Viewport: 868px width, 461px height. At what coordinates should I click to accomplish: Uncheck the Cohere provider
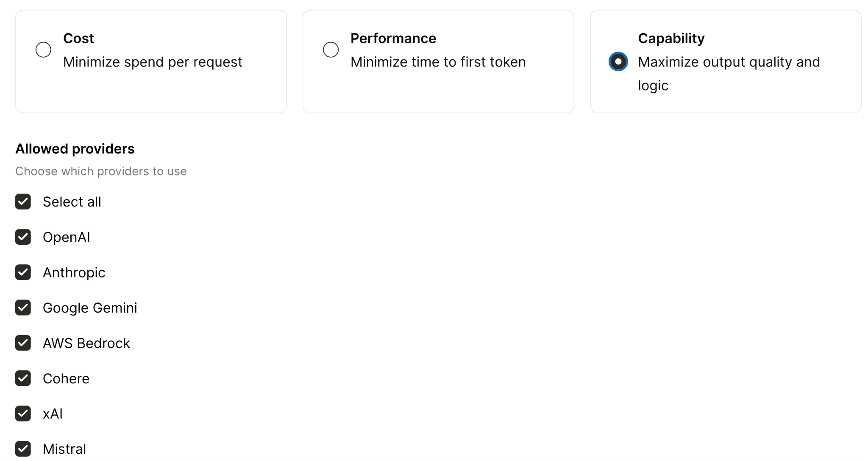coord(23,379)
